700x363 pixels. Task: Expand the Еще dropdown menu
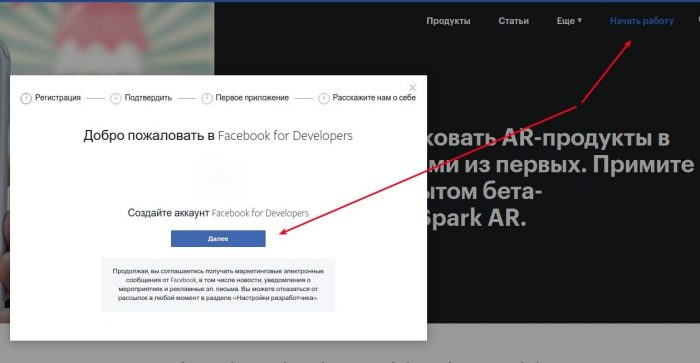(569, 21)
